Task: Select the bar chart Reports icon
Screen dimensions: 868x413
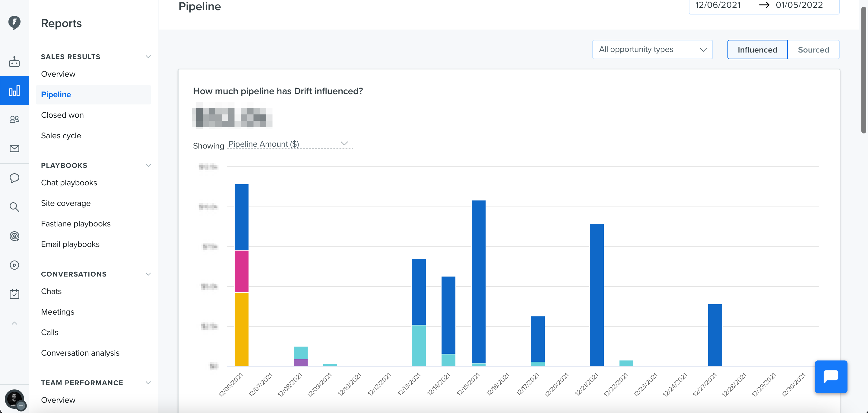Action: (x=14, y=91)
